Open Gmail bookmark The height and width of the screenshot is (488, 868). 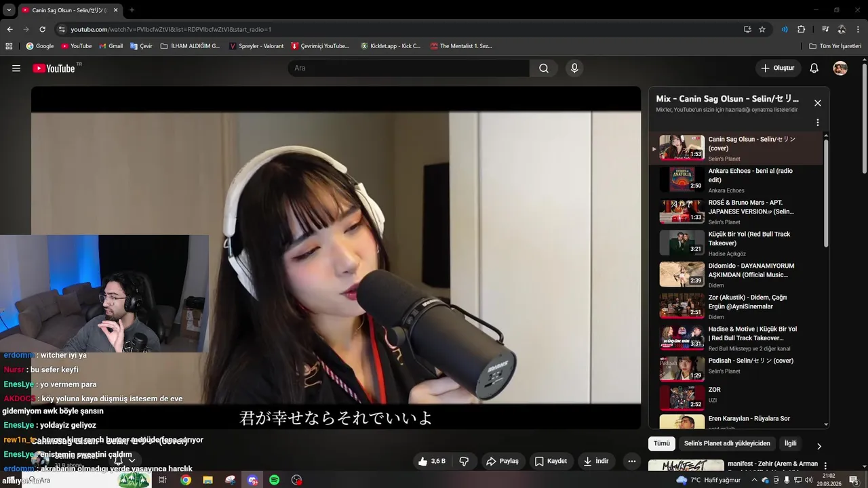tap(111, 46)
